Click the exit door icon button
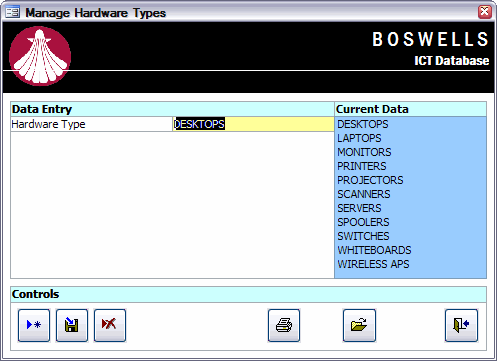Screen dimensions: 497x361 [461, 325]
